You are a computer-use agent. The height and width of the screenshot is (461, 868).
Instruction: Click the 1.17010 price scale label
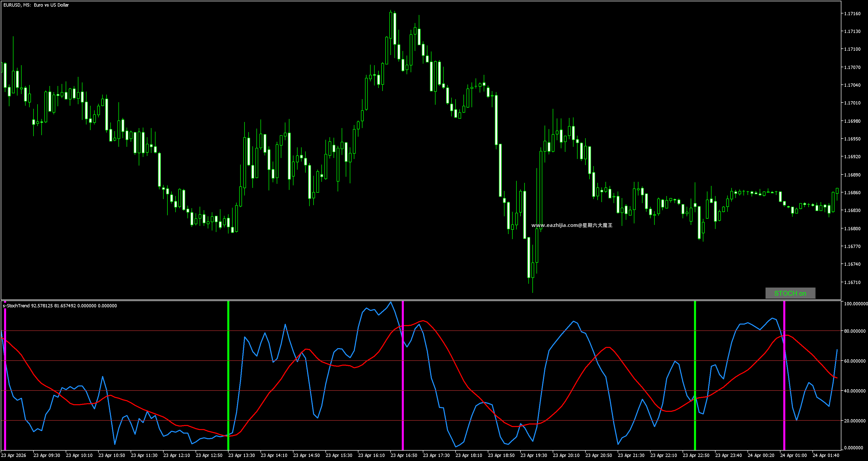(852, 103)
